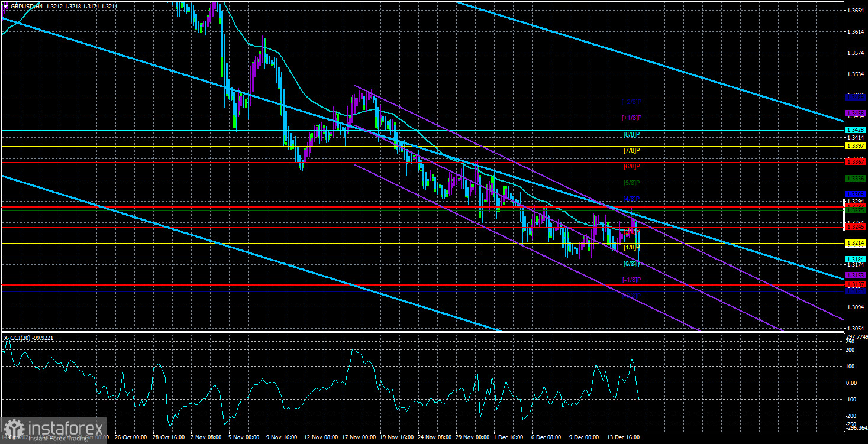Screen dimensions: 868x444
Task: Click the [-1/8]P label near price 1.3153
Action: point(632,280)
